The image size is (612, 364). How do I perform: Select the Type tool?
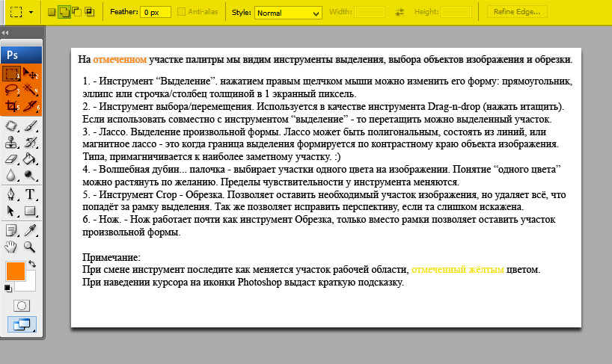pos(31,194)
